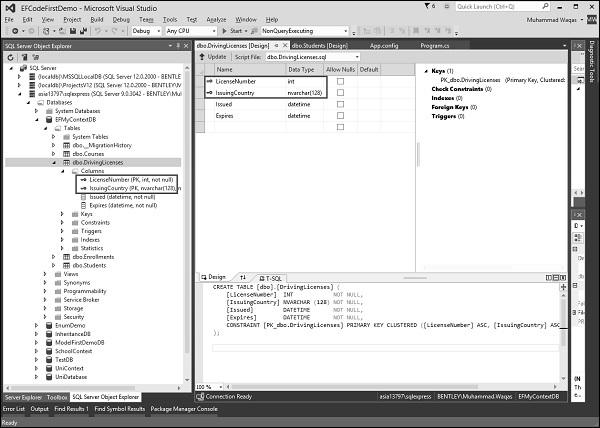This screenshot has height=428, width=600.
Task: Toggle Allow Nulls for LicenseNumber column
Action: coord(341,81)
